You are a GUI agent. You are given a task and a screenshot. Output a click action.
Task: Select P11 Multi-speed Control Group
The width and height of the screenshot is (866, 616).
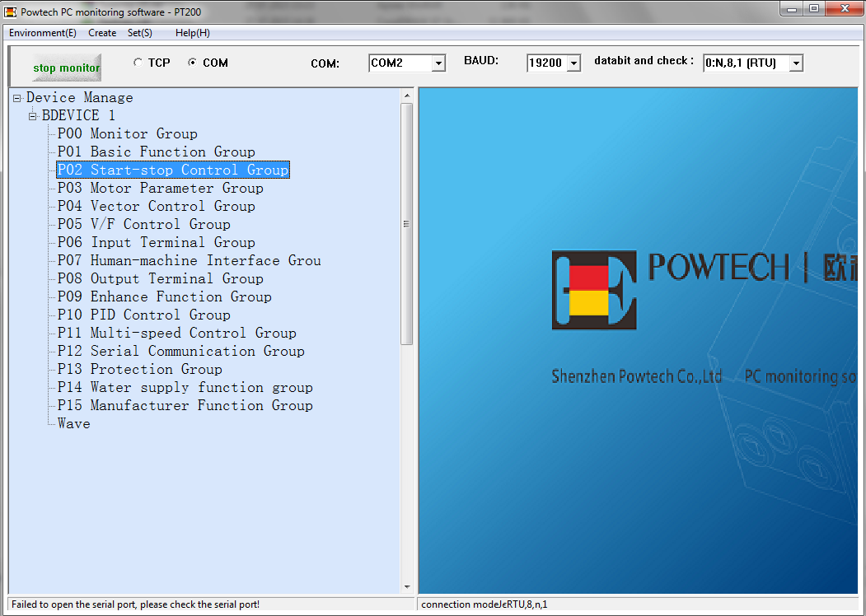point(176,333)
